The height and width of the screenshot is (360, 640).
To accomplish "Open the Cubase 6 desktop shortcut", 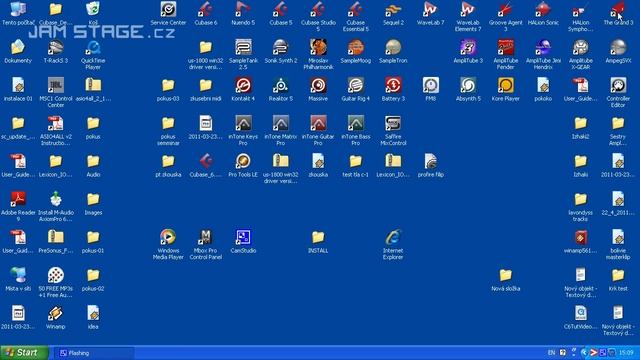I will click(x=206, y=9).
